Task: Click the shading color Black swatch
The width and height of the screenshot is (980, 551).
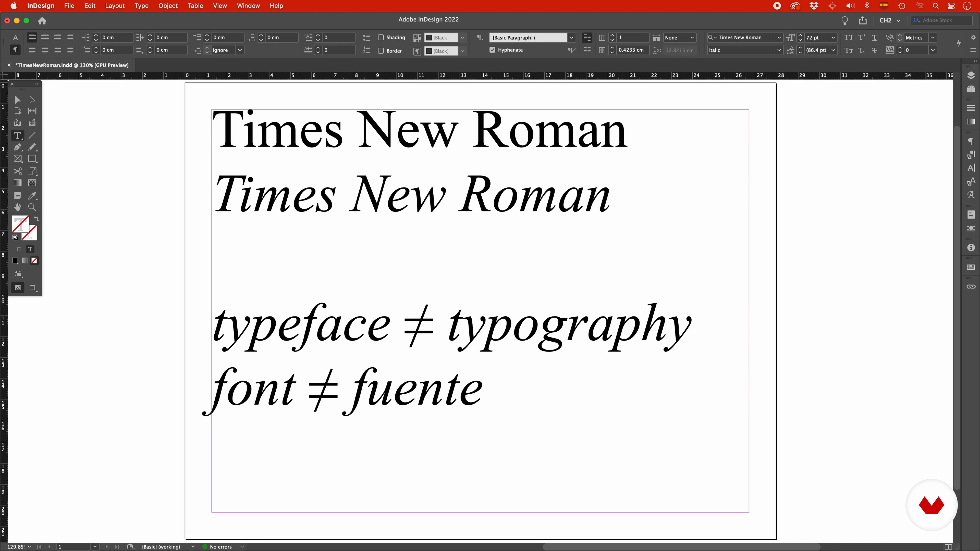Action: tap(441, 37)
